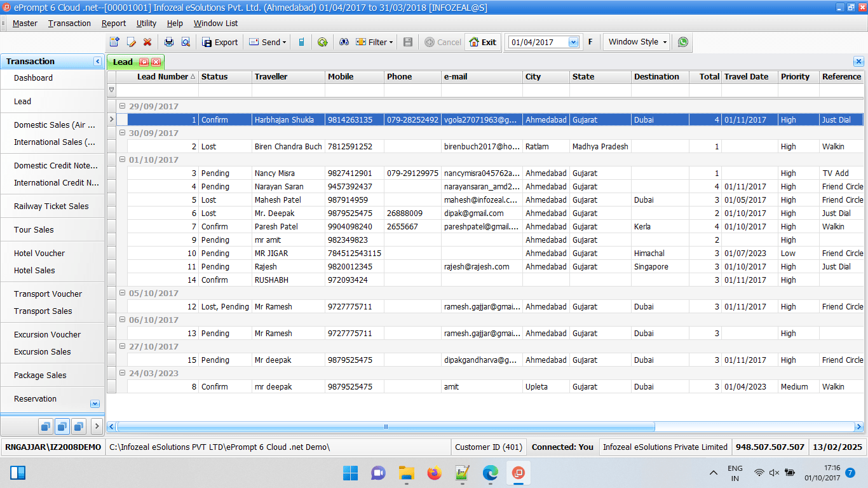Open the chat app on taskbar

(x=378, y=473)
